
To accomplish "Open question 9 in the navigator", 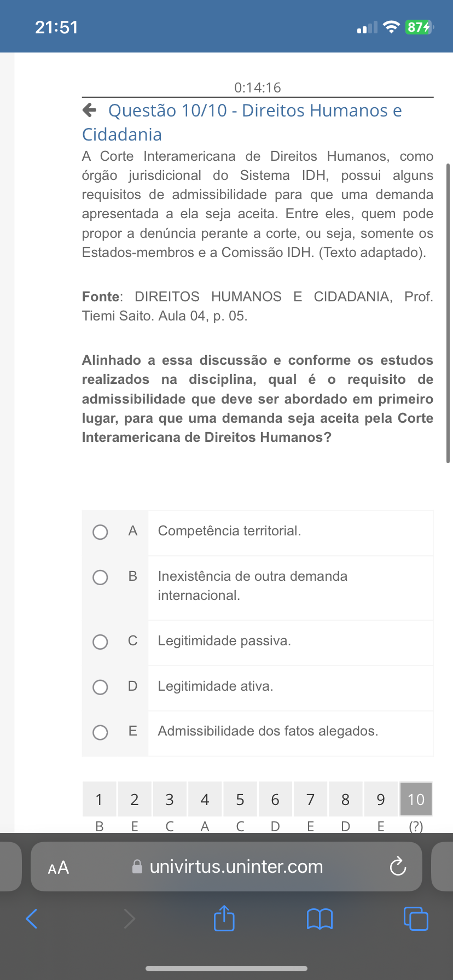I will click(x=381, y=800).
